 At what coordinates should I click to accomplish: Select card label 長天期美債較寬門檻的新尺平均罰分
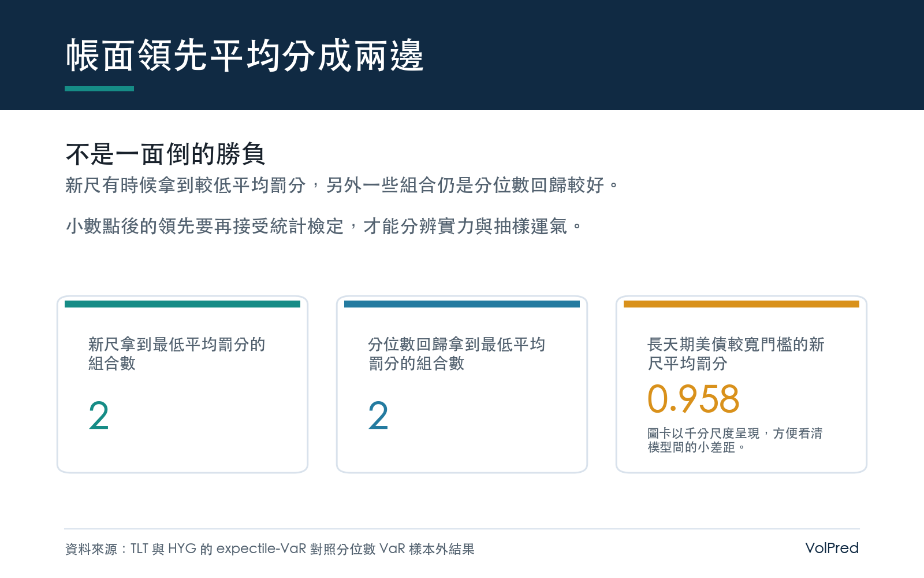pos(736,354)
